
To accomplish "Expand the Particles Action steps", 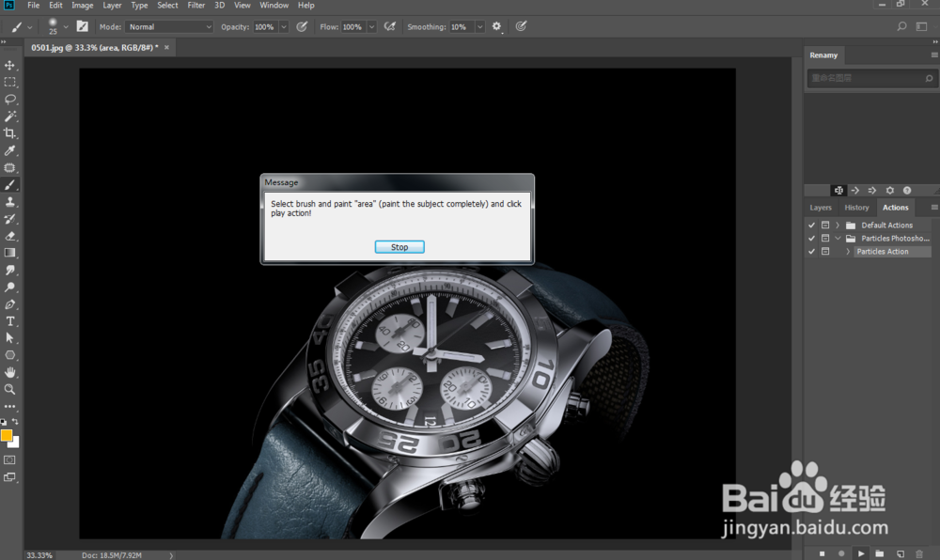I will click(x=848, y=252).
